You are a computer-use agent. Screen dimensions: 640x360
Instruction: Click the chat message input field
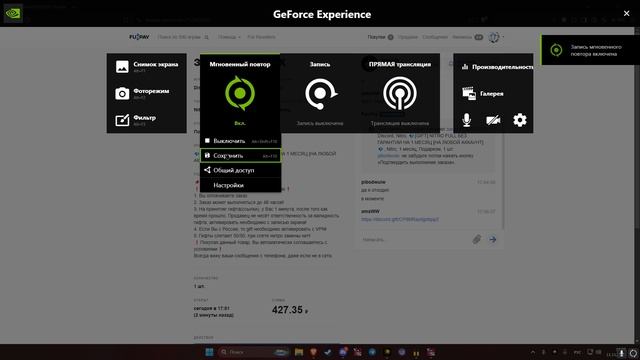click(414, 240)
